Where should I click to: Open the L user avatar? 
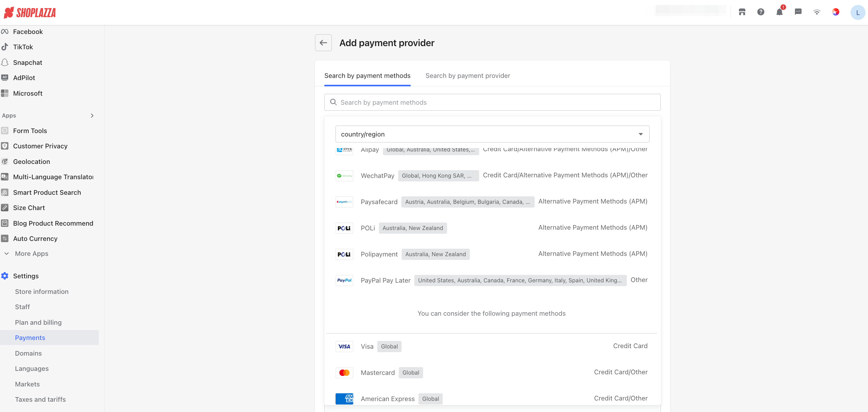[857, 12]
